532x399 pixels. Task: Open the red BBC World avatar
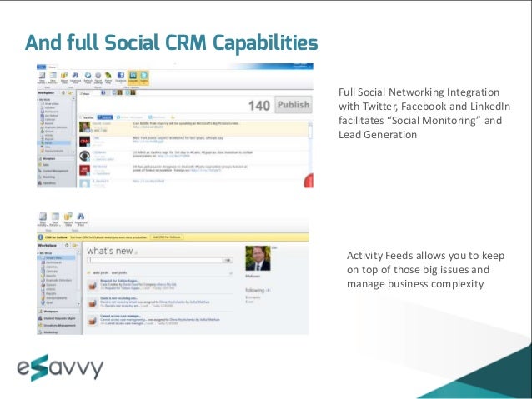point(84,170)
